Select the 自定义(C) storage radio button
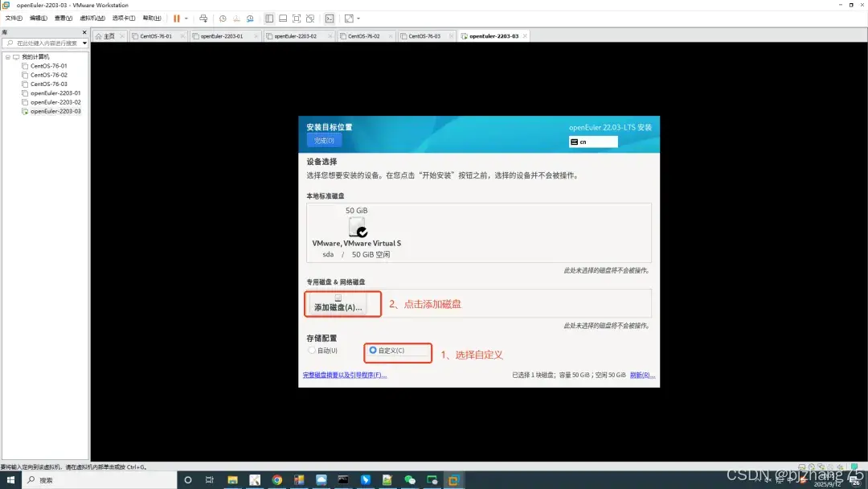 pyautogui.click(x=371, y=350)
